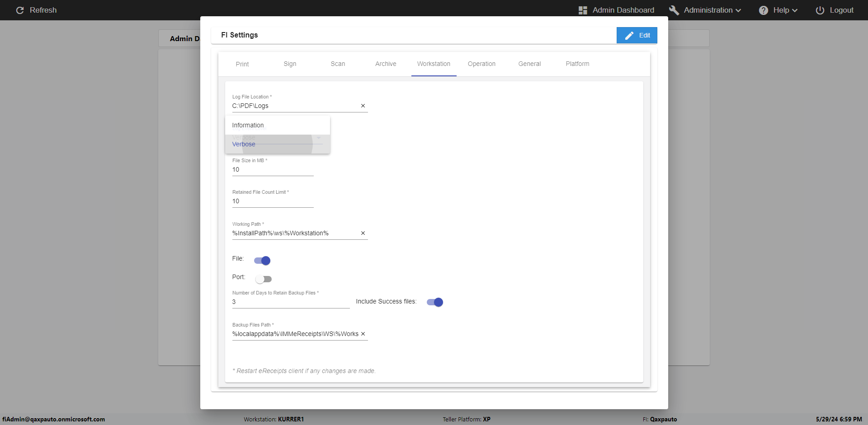Expand the Administration menu chevron

point(738,10)
